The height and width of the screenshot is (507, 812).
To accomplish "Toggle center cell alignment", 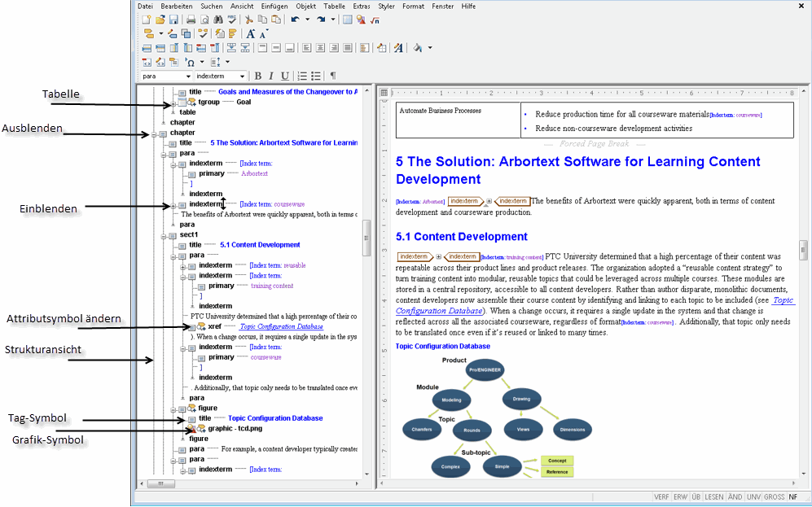I will coord(321,48).
